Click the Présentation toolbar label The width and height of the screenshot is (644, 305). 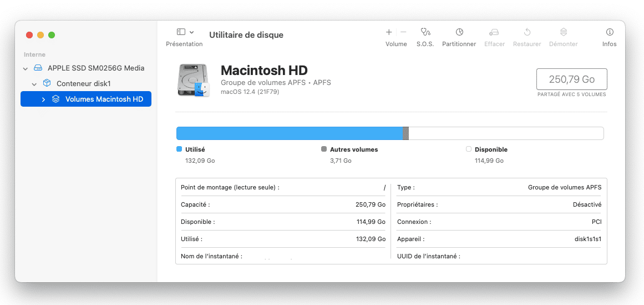coord(184,44)
